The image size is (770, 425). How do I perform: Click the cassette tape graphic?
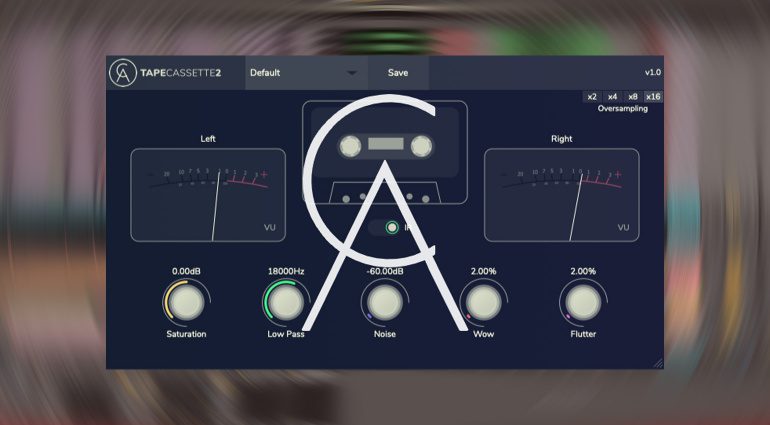[385, 155]
